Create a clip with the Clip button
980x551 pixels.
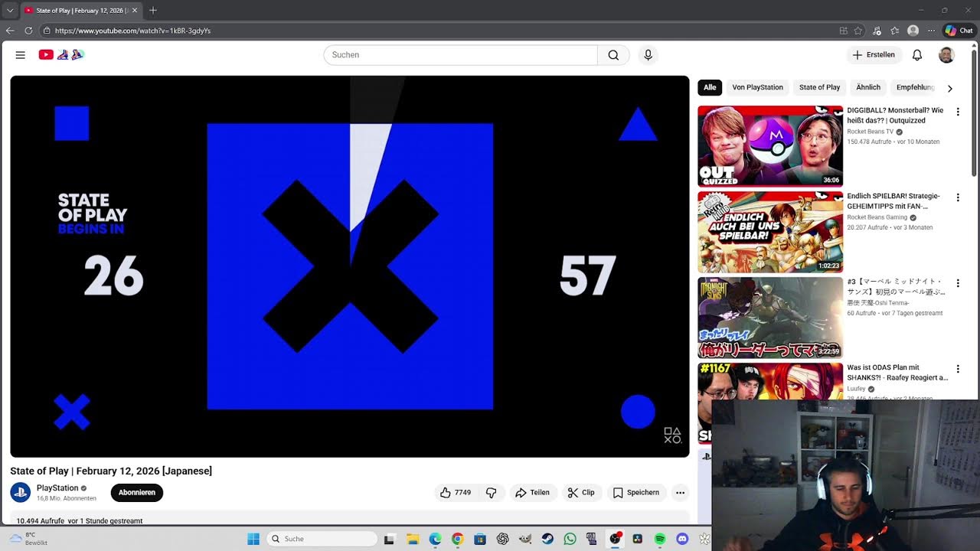click(x=581, y=493)
